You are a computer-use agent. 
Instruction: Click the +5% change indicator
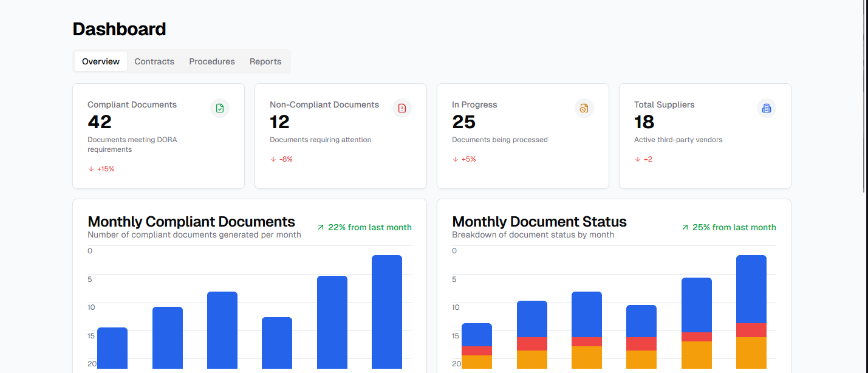465,159
